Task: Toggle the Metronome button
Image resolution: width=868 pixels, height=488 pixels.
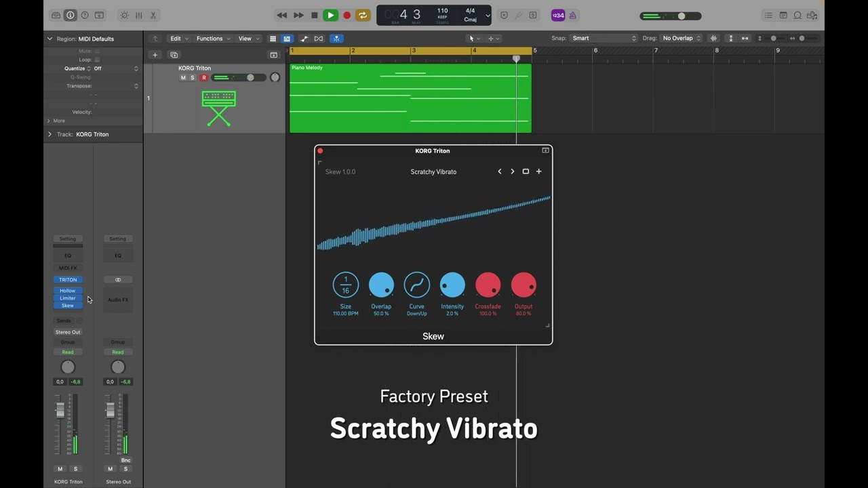Action: 572,15
